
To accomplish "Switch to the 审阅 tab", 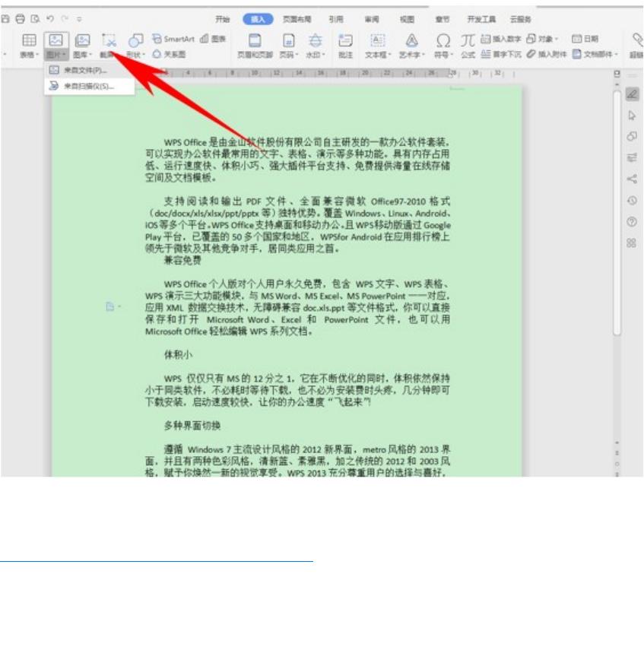I will tap(372, 19).
